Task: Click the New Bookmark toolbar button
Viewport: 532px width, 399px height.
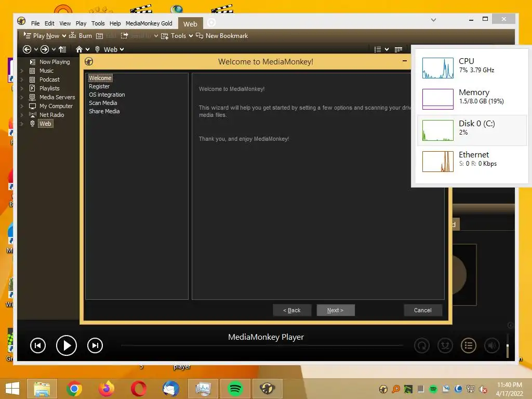Action: point(222,36)
